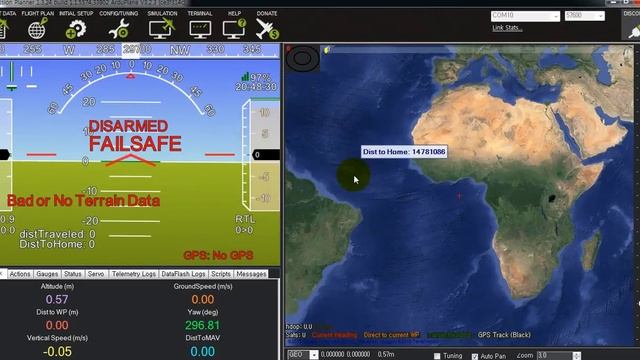Click the RTL flight mode text
Viewport: 640px width, 360px height.
pyautogui.click(x=245, y=219)
